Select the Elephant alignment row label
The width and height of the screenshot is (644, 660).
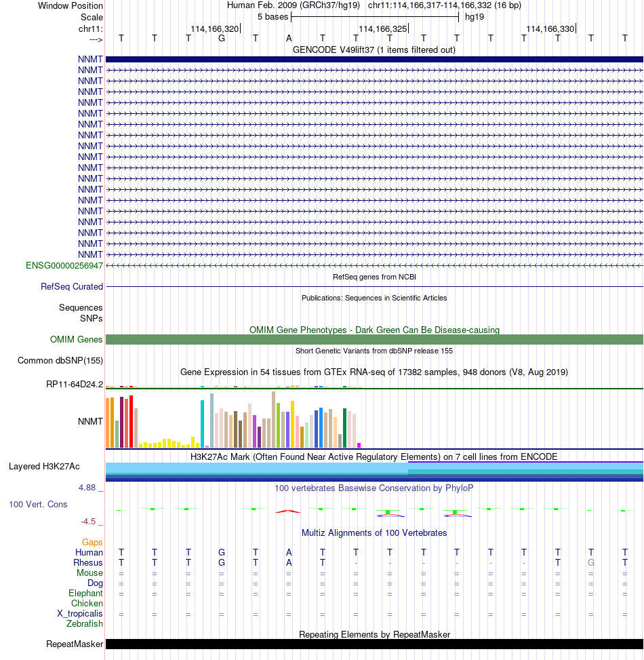[86, 593]
